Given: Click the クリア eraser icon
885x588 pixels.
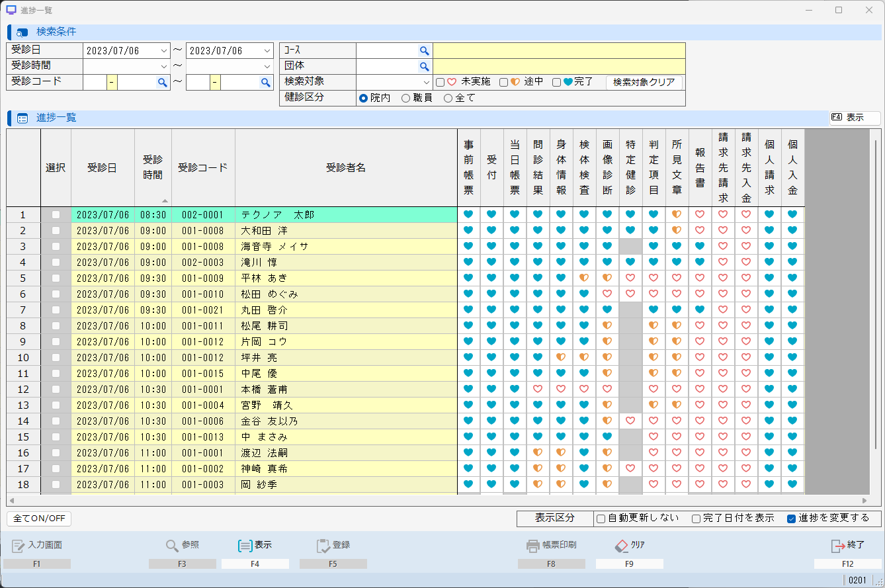Looking at the screenshot, I should click(x=620, y=546).
